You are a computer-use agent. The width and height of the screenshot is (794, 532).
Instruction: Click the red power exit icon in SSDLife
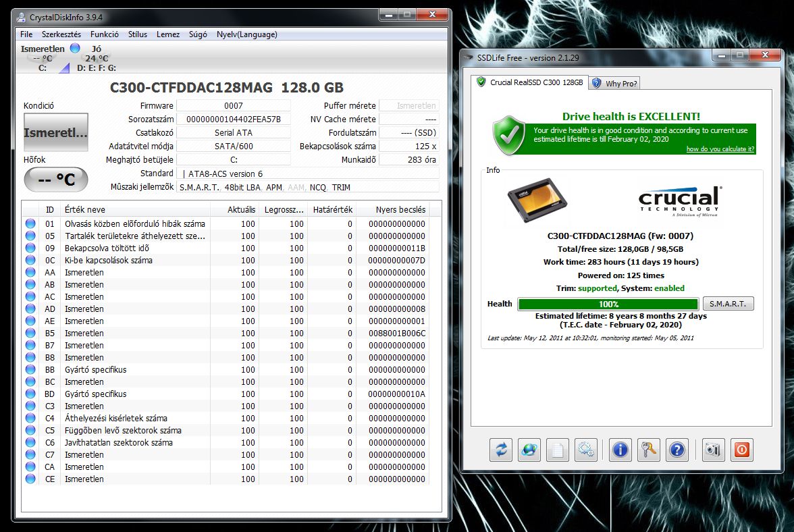pyautogui.click(x=742, y=450)
